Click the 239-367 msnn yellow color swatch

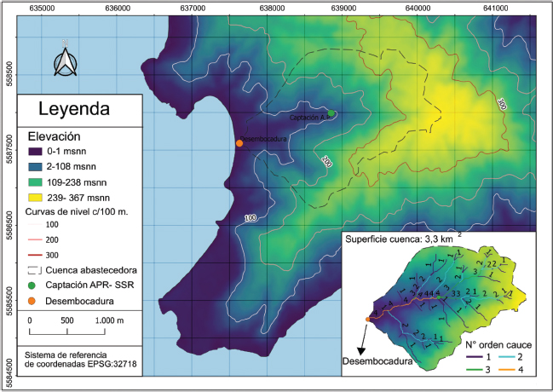(x=35, y=198)
